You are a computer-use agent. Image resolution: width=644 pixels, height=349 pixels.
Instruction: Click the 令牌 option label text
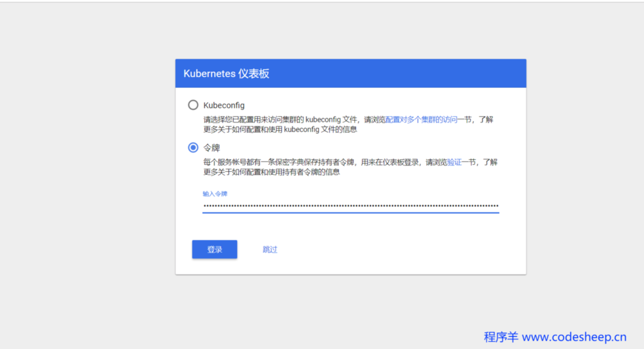(x=212, y=148)
